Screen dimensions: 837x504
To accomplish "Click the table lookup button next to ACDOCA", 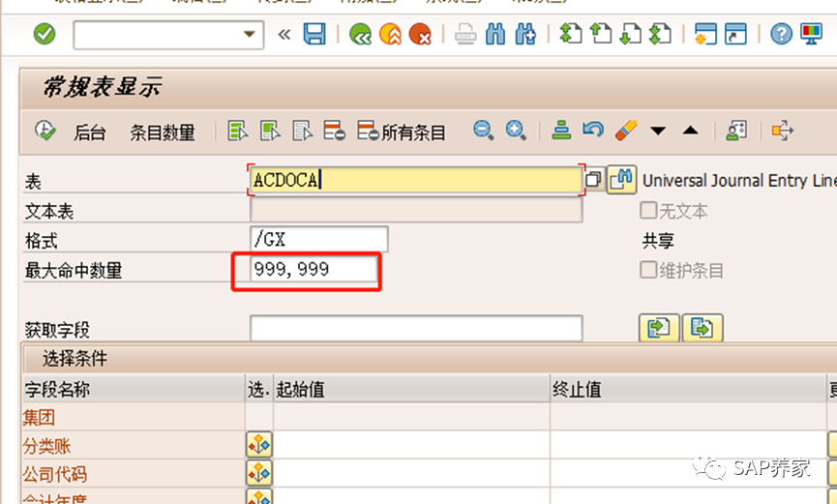I will point(621,179).
